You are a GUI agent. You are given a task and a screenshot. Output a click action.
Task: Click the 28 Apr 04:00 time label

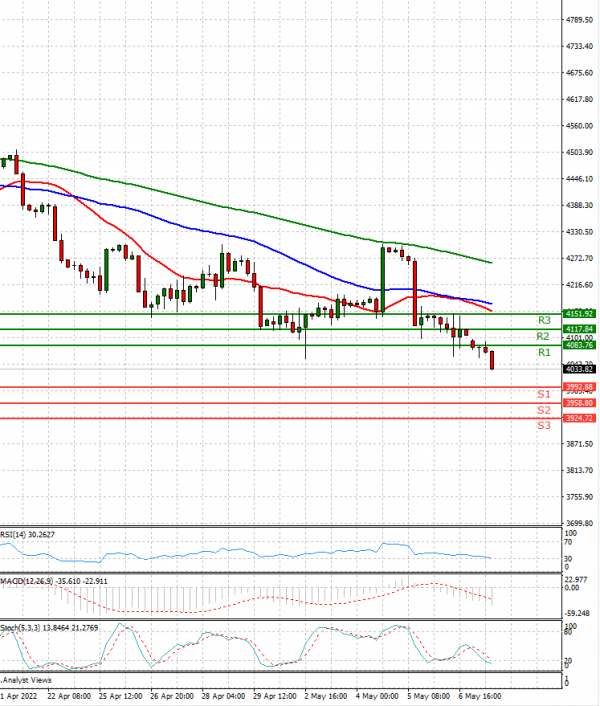223,696
